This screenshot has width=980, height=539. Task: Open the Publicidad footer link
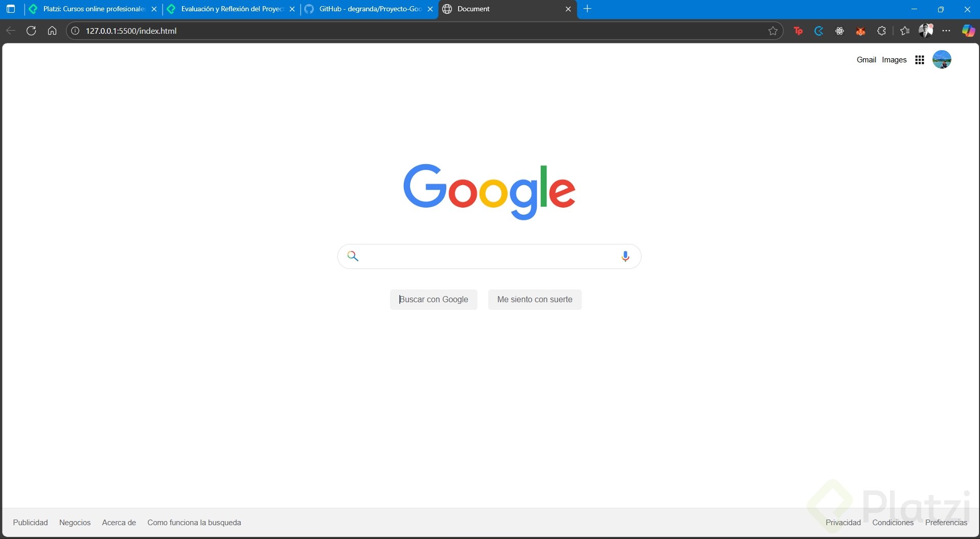tap(30, 523)
